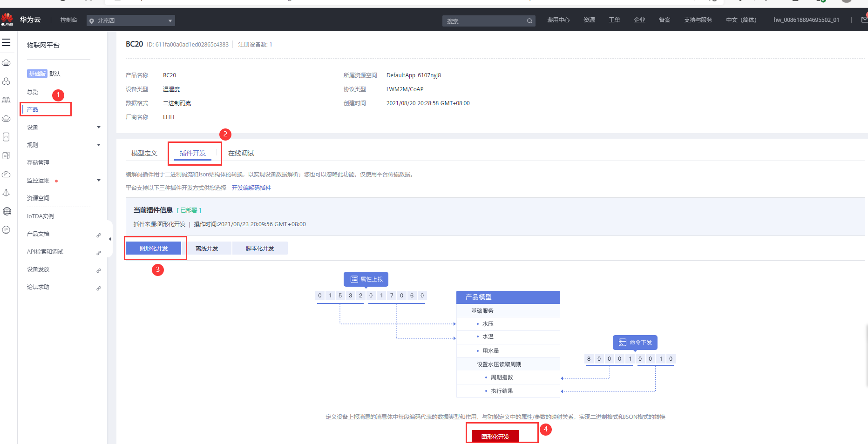The image size is (868, 444).
Task: Click the sailboat-shaped icon in left rail
Action: [7, 193]
